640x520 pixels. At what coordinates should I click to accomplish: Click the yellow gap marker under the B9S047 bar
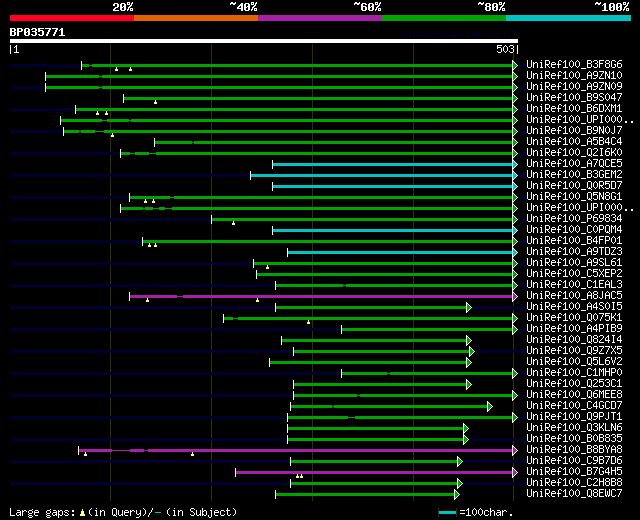pyautogui.click(x=156, y=102)
